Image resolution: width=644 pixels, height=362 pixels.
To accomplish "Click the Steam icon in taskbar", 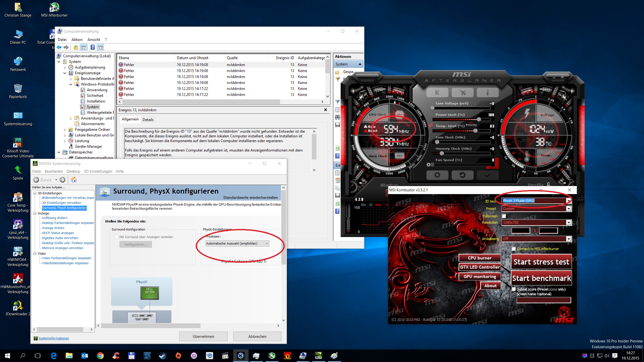I will point(163,355).
